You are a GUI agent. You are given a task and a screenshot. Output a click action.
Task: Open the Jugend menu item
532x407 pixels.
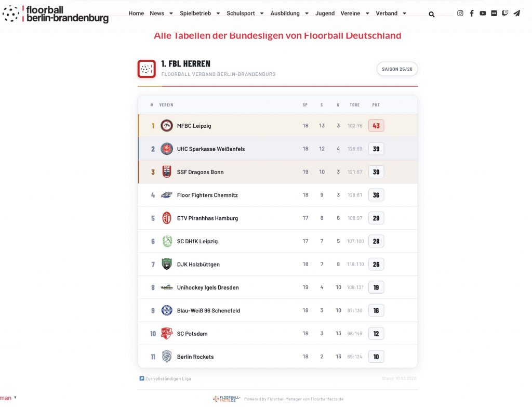pyautogui.click(x=325, y=14)
